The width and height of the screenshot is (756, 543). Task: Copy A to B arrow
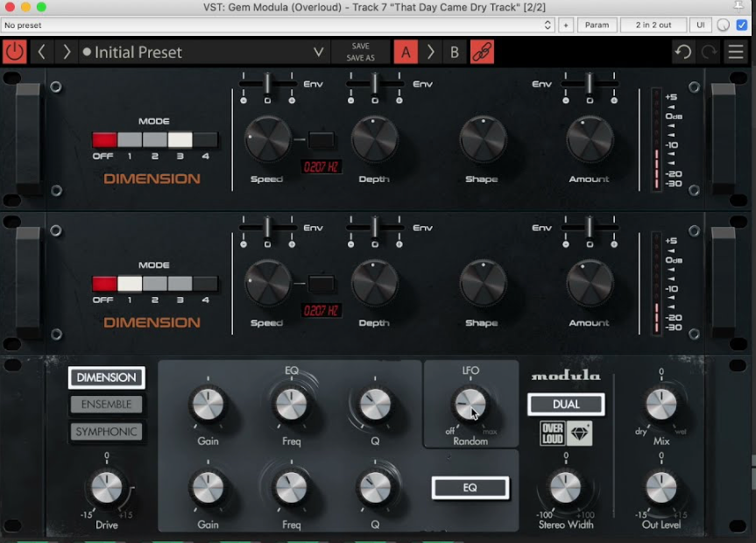[430, 52]
